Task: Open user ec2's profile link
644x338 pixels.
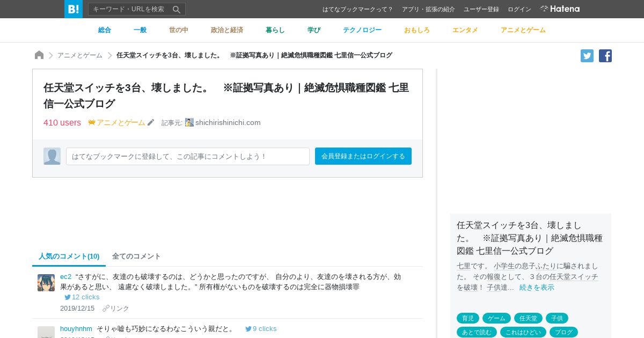Action: [x=65, y=277]
